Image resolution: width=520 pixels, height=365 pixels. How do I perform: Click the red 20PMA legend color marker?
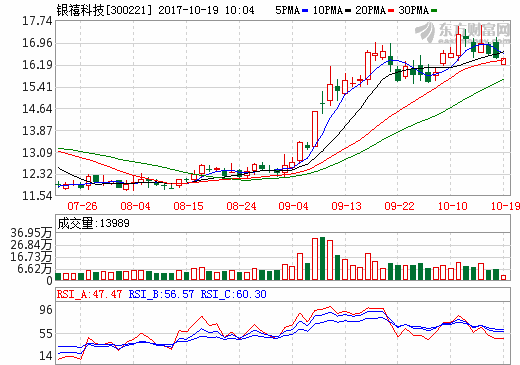tap(391, 11)
